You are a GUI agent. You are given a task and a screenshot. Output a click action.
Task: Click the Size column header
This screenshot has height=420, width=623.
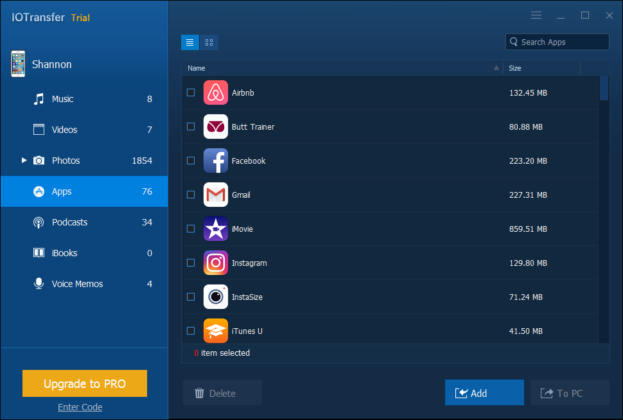[x=542, y=68]
